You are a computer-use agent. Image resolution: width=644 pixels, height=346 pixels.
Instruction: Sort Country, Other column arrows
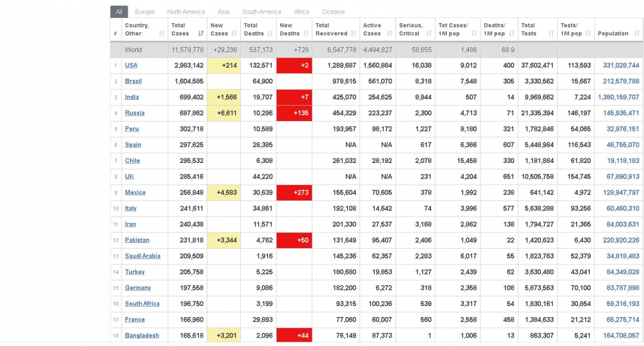(x=162, y=34)
